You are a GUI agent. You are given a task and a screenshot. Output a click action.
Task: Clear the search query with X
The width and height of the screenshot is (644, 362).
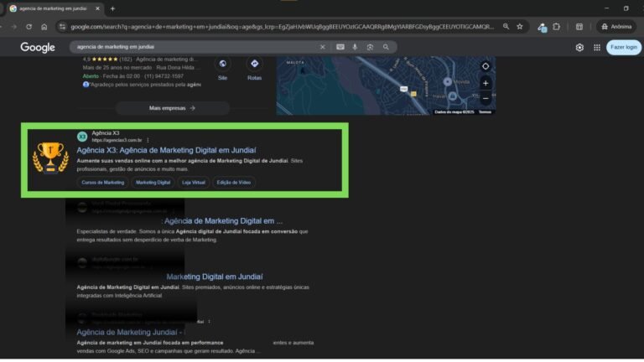click(322, 47)
